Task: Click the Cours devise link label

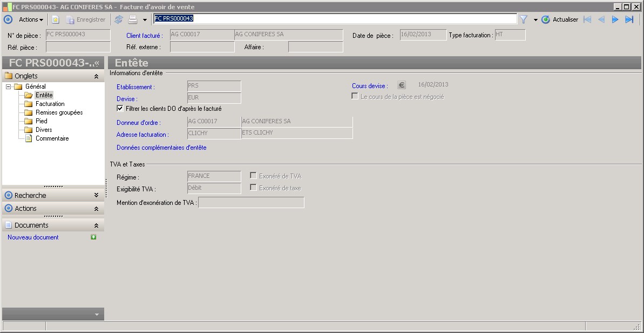Action: 370,86
